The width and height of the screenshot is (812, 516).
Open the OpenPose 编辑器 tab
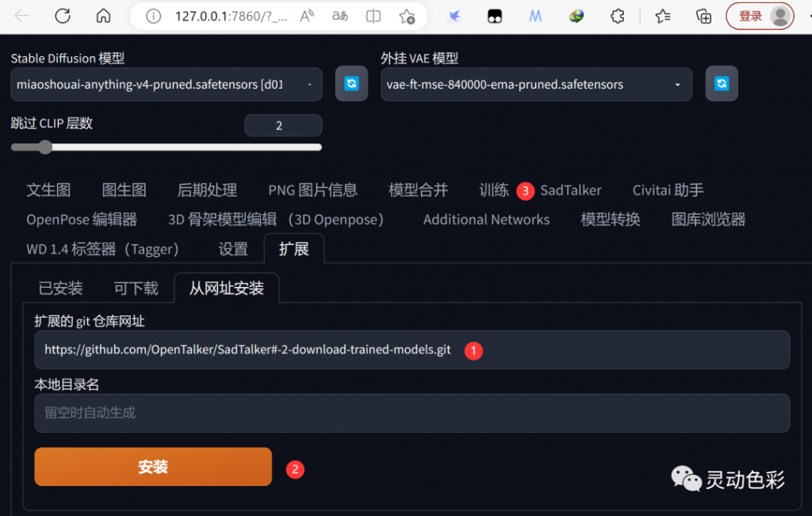pyautogui.click(x=82, y=220)
